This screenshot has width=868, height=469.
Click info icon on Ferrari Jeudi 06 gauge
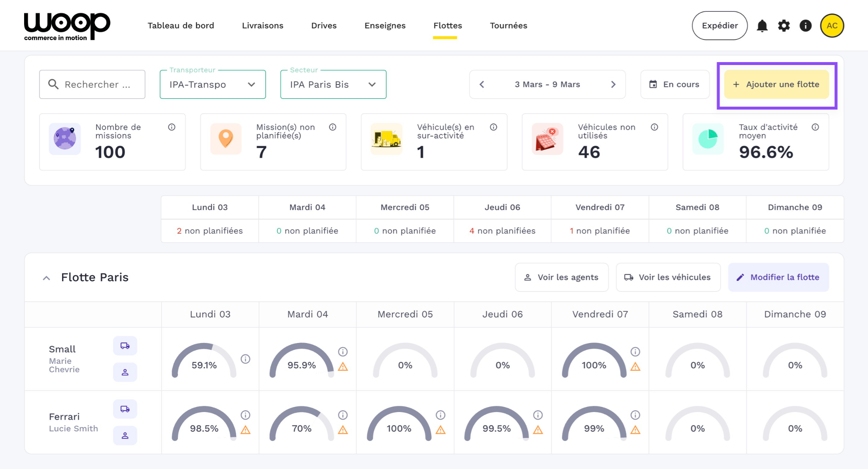pos(538,415)
